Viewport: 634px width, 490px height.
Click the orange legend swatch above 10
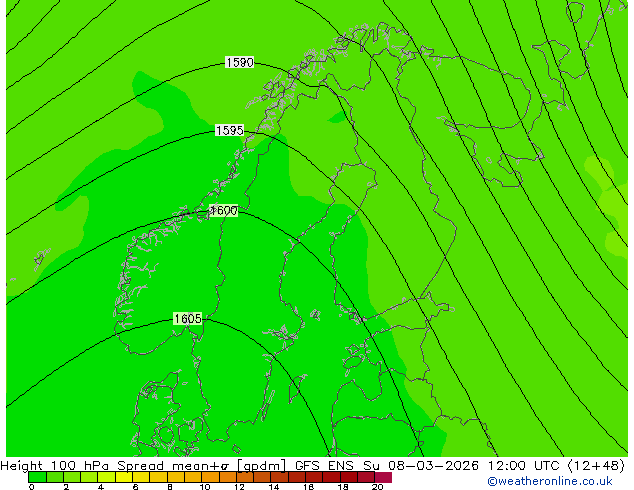click(210, 477)
